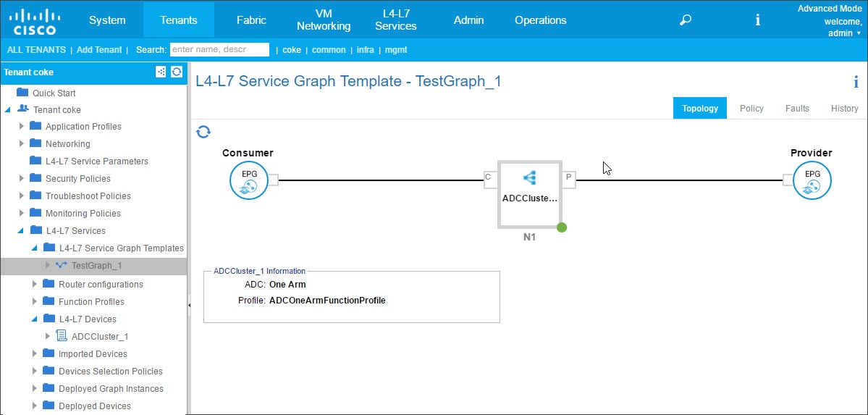This screenshot has width=868, height=415.
Task: Click the TestGraph_1 graph icon
Action: pyautogui.click(x=62, y=265)
